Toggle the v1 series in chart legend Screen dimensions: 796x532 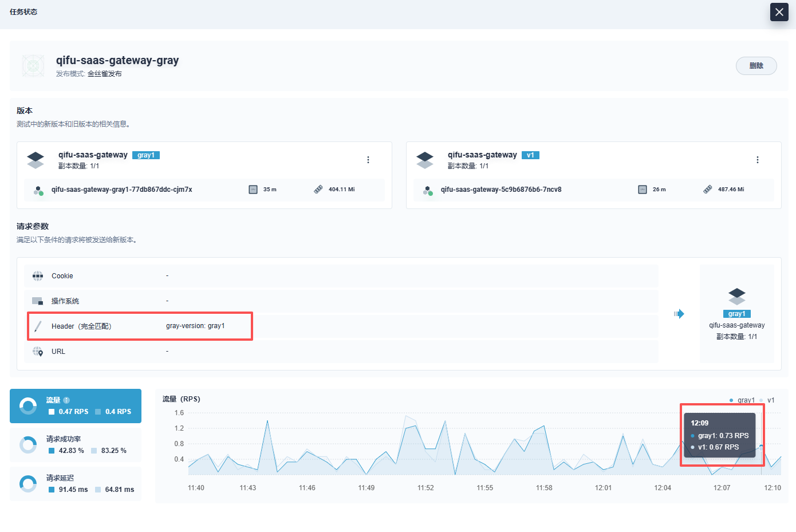click(x=767, y=400)
